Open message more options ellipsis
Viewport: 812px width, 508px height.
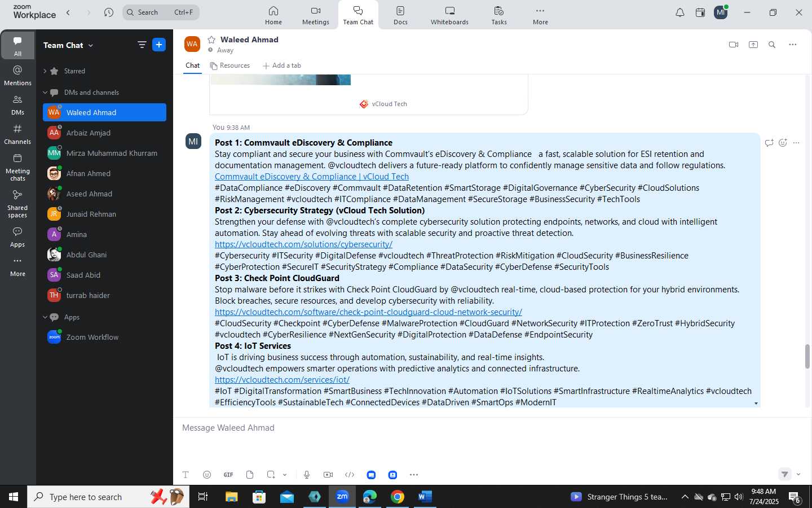[x=796, y=143]
